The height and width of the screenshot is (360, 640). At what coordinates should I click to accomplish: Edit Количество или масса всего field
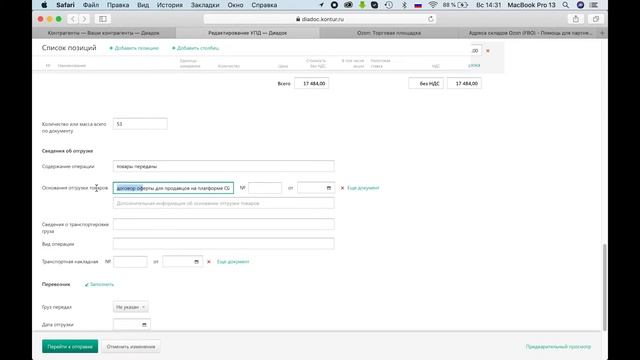tap(140, 124)
